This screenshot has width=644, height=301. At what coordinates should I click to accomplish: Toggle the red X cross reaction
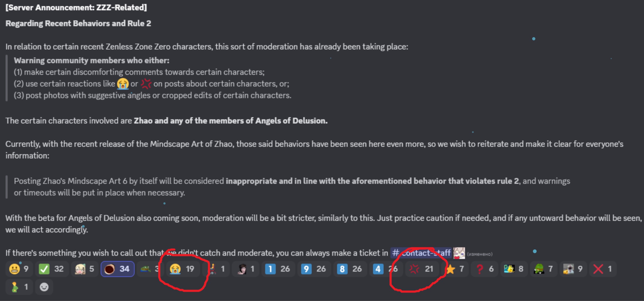(603, 269)
